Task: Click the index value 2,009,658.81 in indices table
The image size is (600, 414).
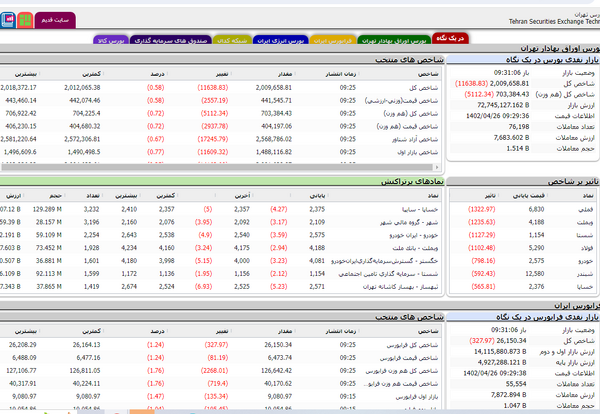Action: pyautogui.click(x=274, y=88)
